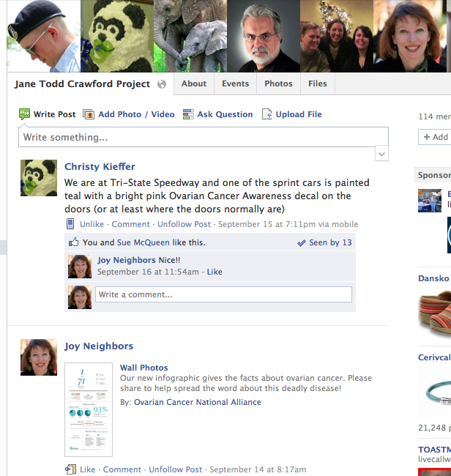Click the Seen by 13 checkmark
The image size is (451, 476).
(302, 243)
